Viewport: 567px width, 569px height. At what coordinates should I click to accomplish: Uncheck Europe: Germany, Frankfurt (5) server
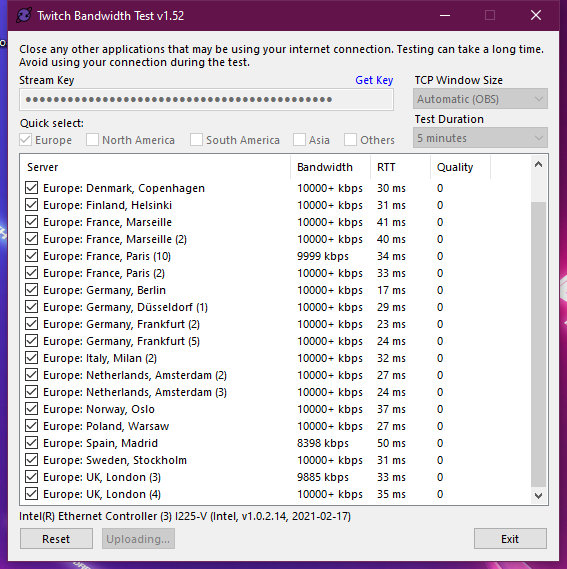point(32,341)
